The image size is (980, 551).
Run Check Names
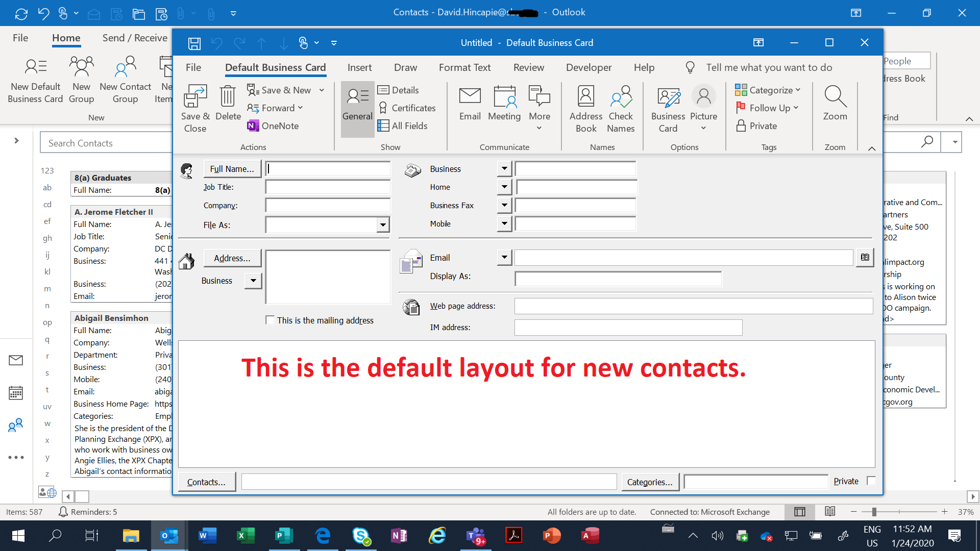621,109
